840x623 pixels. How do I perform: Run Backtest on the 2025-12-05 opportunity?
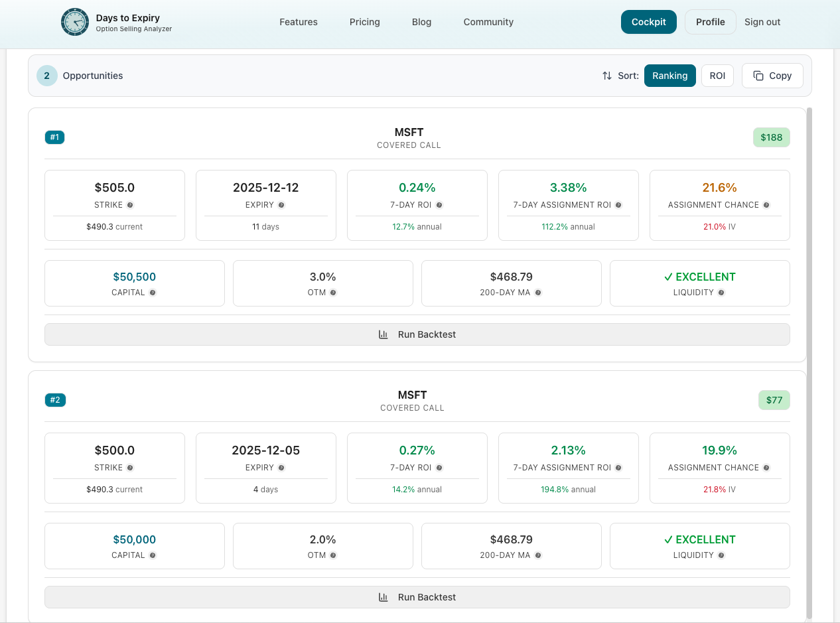point(417,597)
